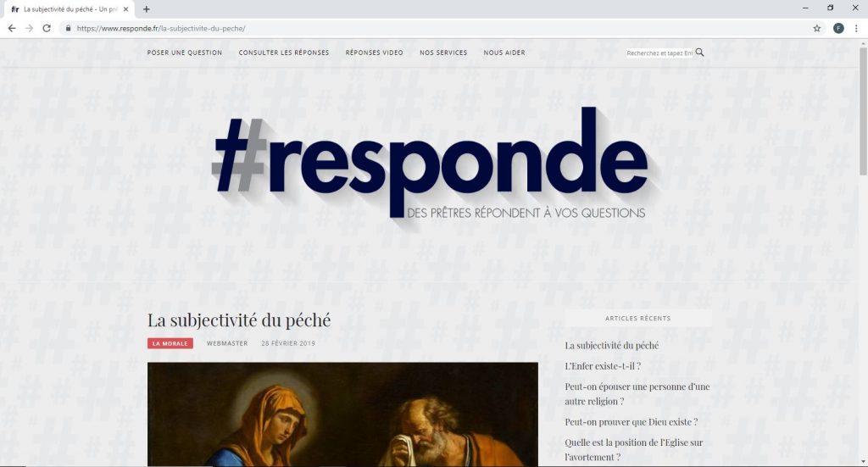Open Chrome's three-dot menu
Screen dimensions: 868x467
click(856, 28)
